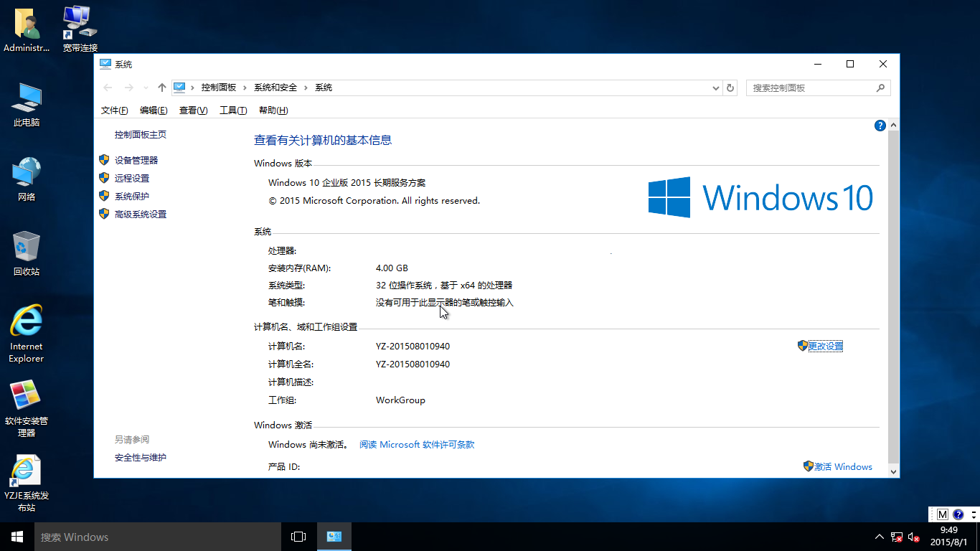
Task: Go up one level with Up arrow
Action: click(162, 88)
